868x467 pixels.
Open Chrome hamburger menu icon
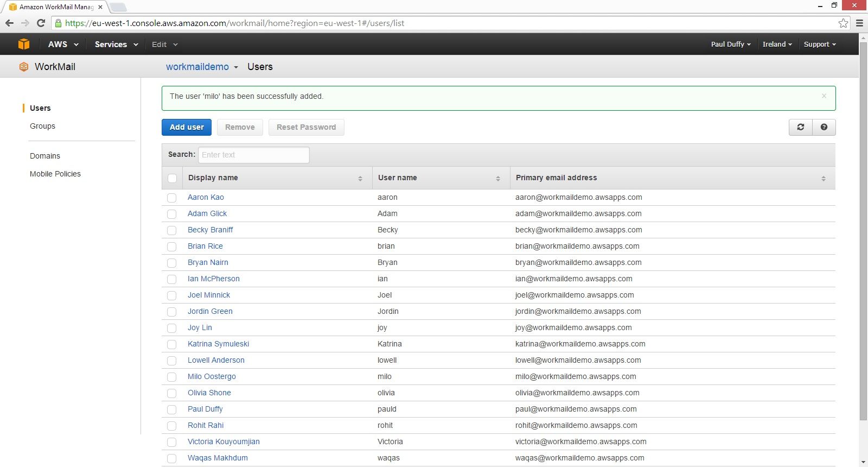coord(859,23)
